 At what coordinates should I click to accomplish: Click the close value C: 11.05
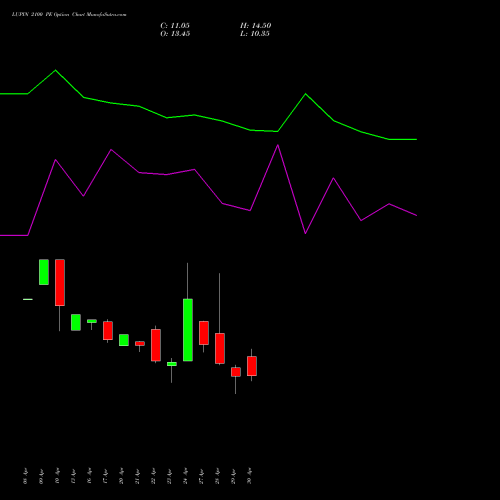tap(175, 26)
